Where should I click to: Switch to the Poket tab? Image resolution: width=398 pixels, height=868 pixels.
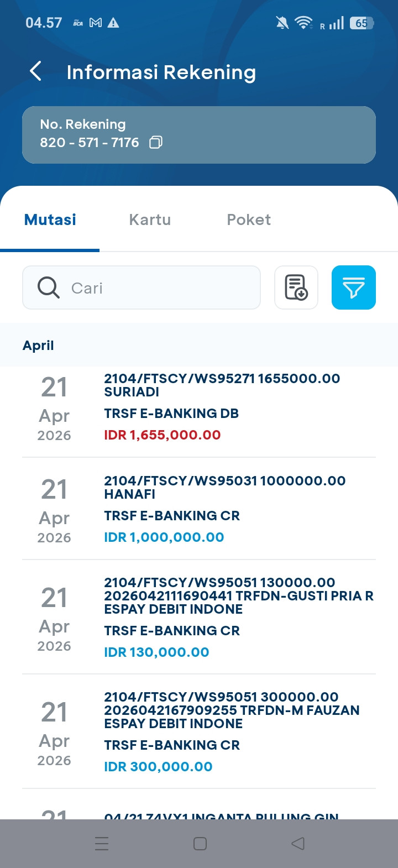point(249,219)
